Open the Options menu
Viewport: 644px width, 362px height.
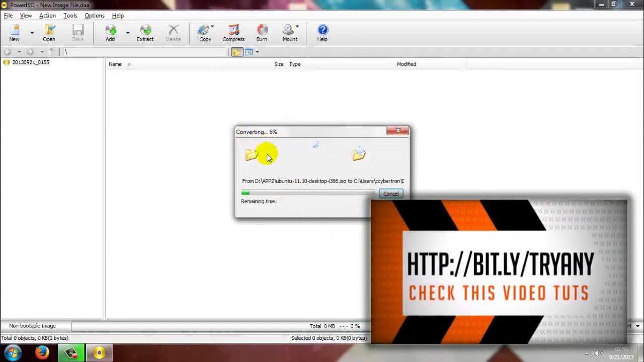pos(94,16)
